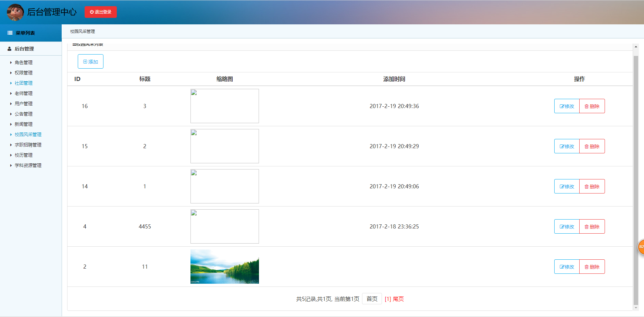Click the cartoon avatar logo in header
This screenshot has height=317, width=644.
coord(15,12)
